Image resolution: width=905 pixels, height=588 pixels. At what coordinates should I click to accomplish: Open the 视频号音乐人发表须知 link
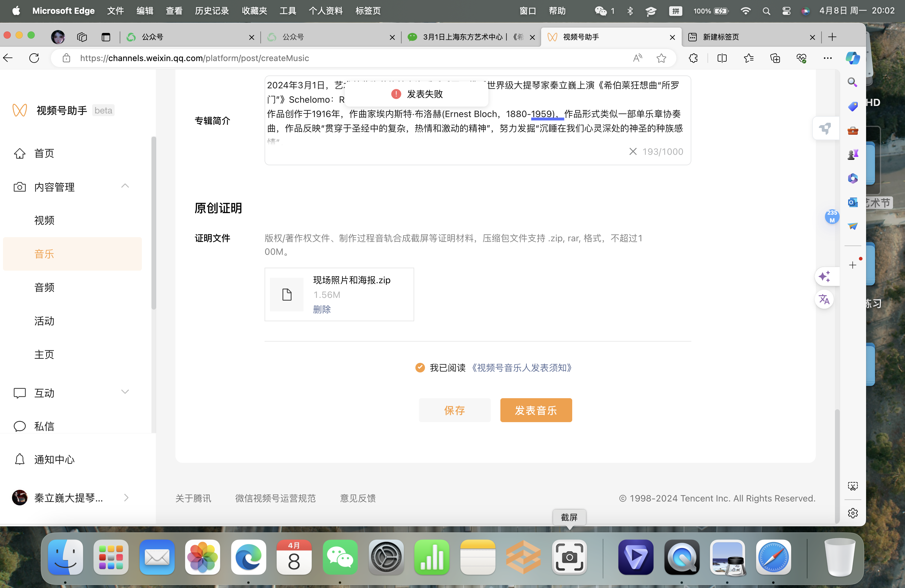click(x=521, y=367)
